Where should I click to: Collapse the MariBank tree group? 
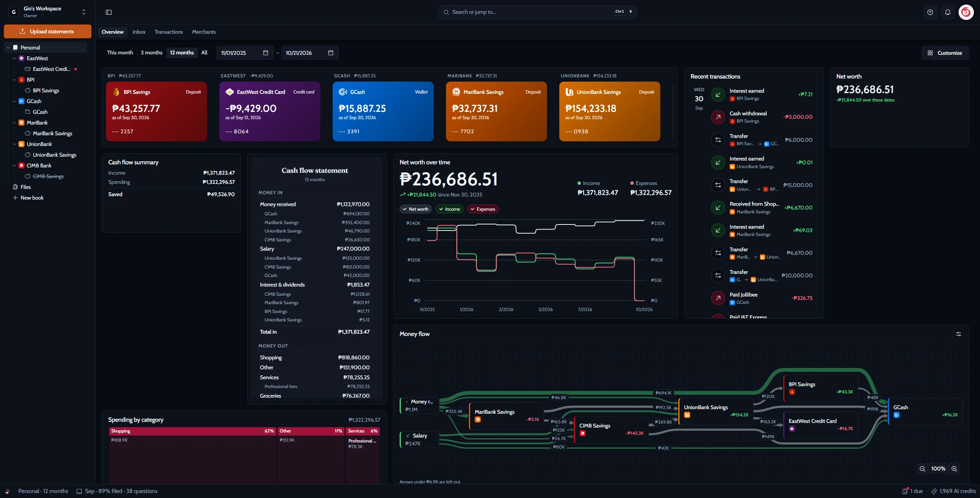coord(15,123)
